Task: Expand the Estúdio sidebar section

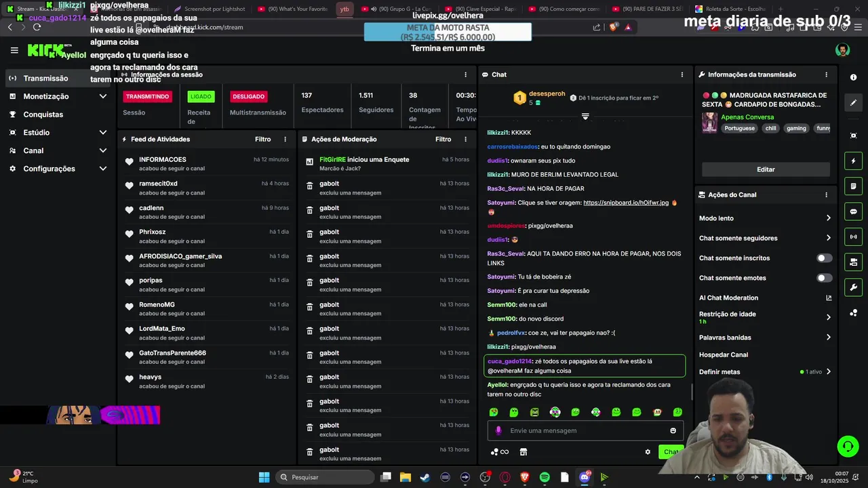Action: (103, 133)
